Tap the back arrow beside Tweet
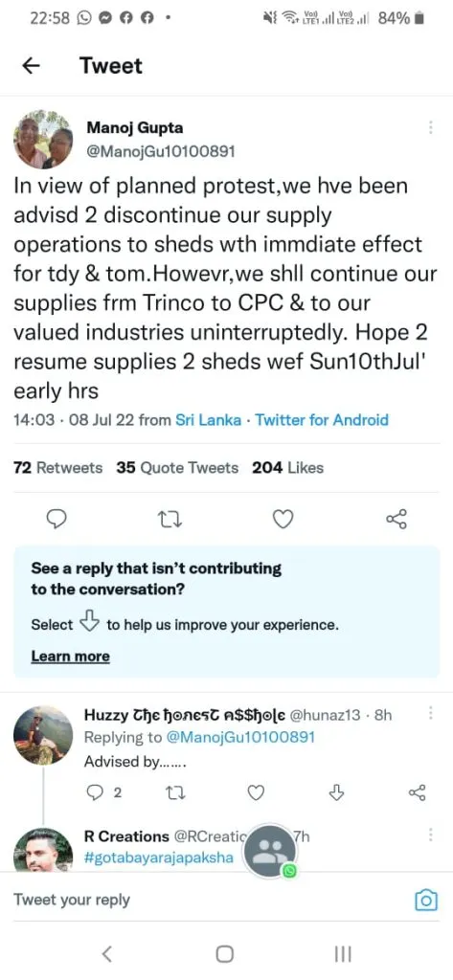Screen dimensions: 453x980 coord(32,66)
